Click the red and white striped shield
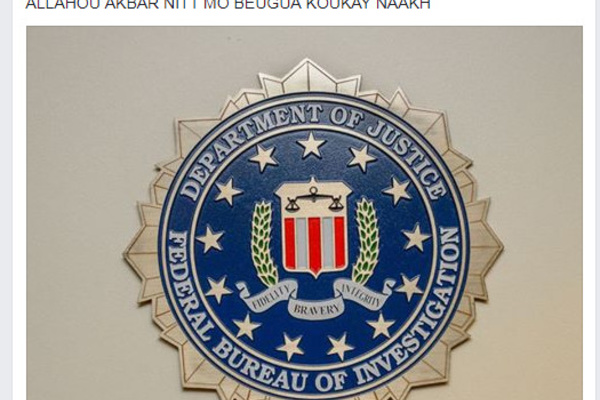Image resolution: width=600 pixels, height=400 pixels. [x=314, y=244]
